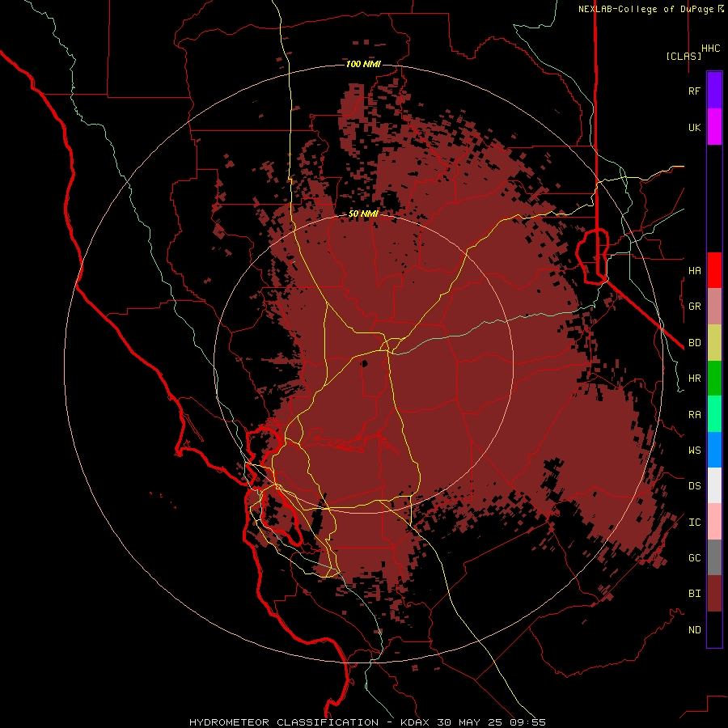Click the BI biological brown swatch

714,594
